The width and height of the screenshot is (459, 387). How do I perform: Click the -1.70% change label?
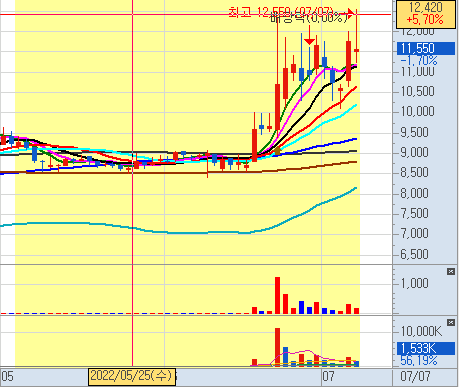(x=419, y=61)
